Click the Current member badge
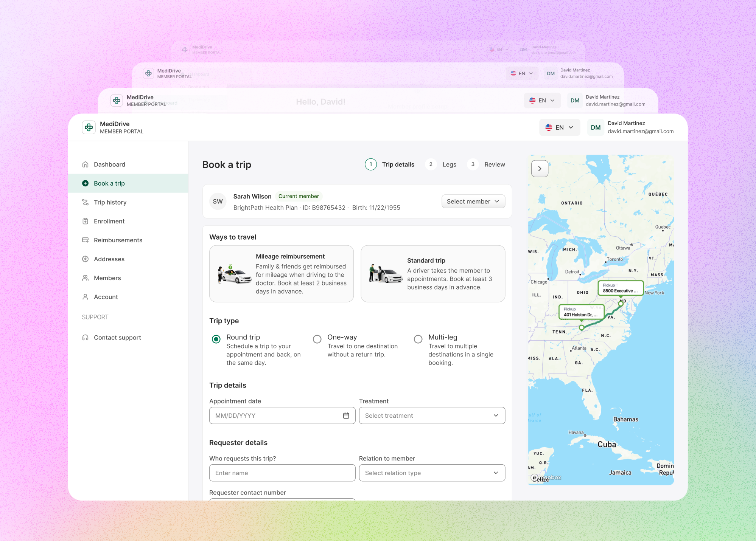756x541 pixels. (x=299, y=196)
